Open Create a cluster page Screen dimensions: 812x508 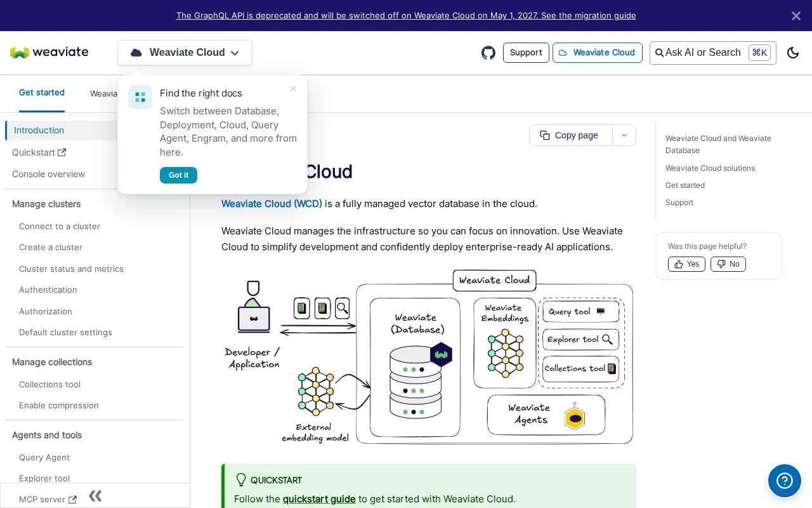51,247
